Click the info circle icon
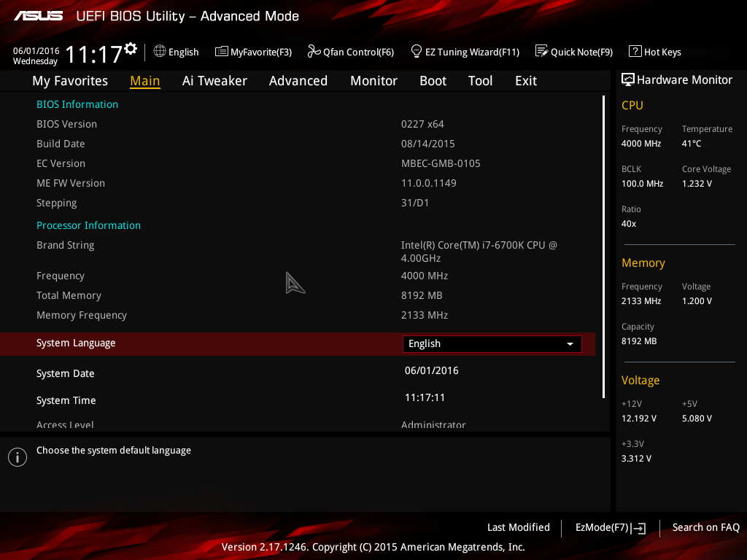The image size is (747, 560). [x=18, y=457]
